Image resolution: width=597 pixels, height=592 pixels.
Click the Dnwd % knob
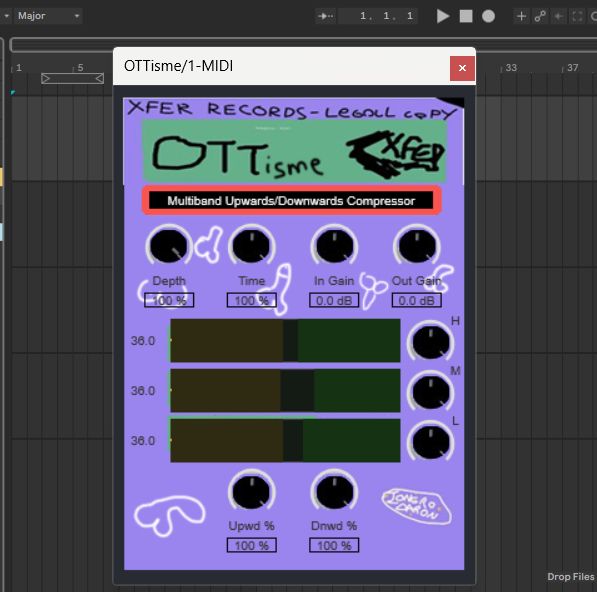click(x=334, y=491)
